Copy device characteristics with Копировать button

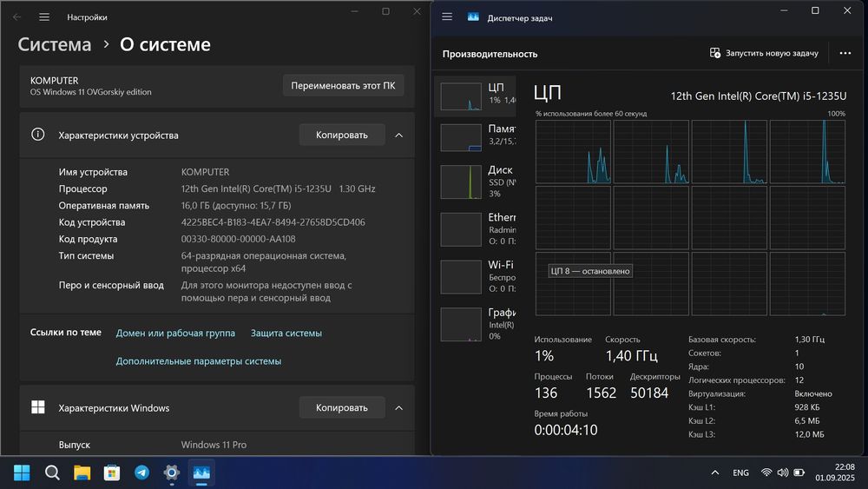(341, 135)
